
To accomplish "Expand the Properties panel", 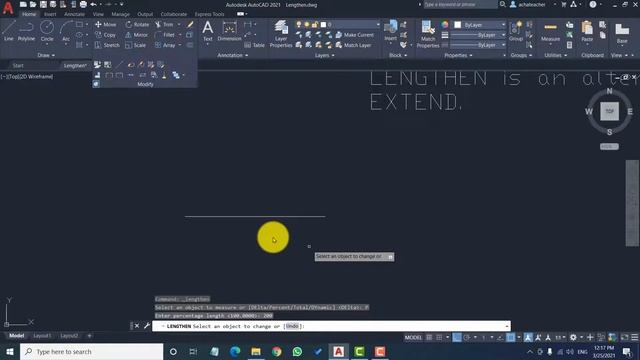I will pyautogui.click(x=458, y=55).
